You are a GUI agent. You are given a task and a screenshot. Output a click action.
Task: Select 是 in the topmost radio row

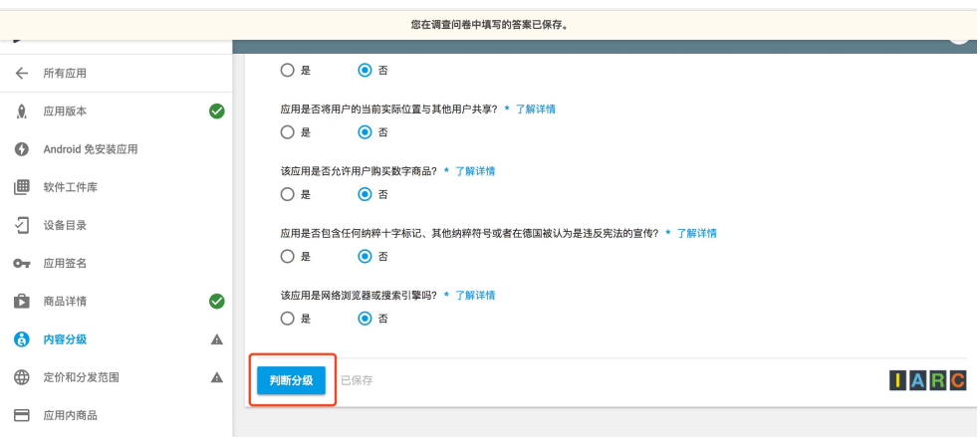click(x=287, y=70)
